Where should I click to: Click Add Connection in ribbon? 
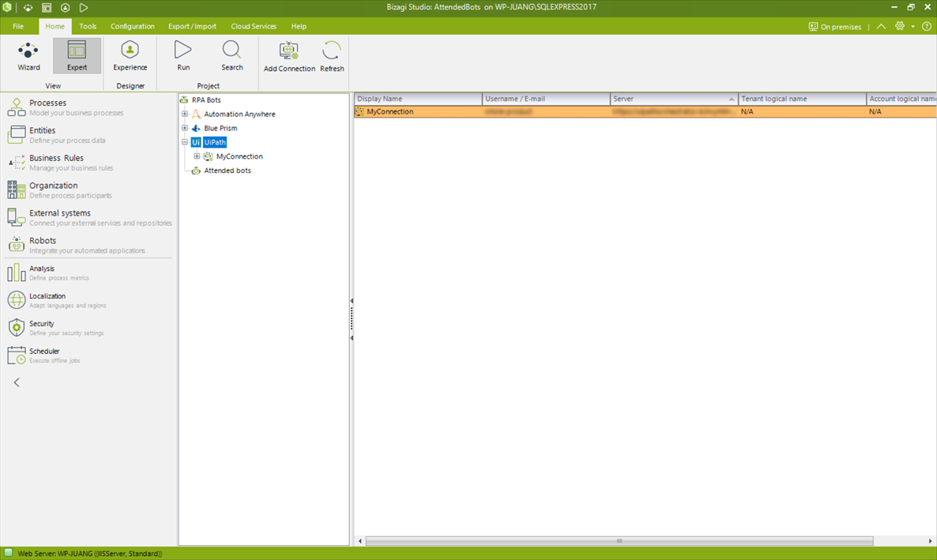(x=289, y=57)
